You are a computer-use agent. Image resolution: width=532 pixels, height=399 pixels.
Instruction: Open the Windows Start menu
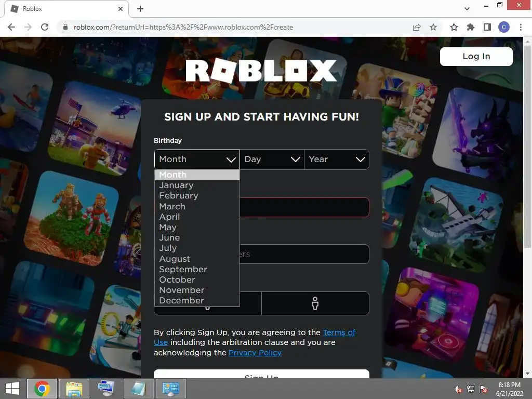(12, 389)
